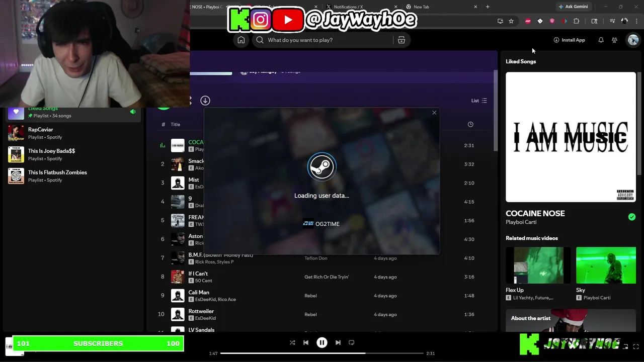Skip to next track
Screen dimensions: 644x362
pyautogui.click(x=338, y=342)
